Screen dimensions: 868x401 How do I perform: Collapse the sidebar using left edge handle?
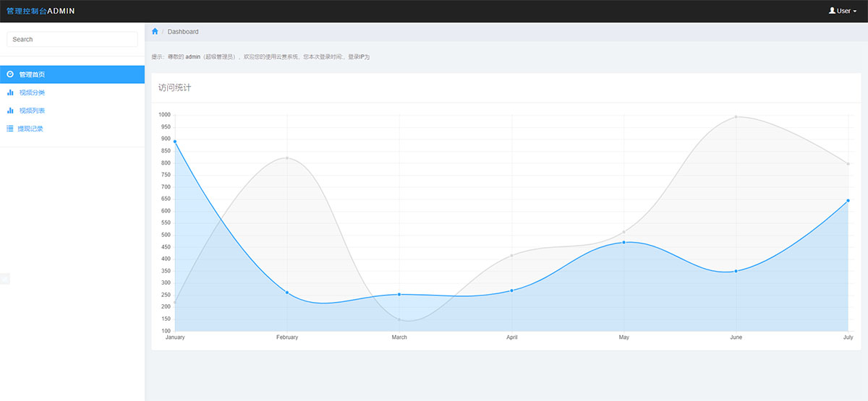tap(4, 279)
